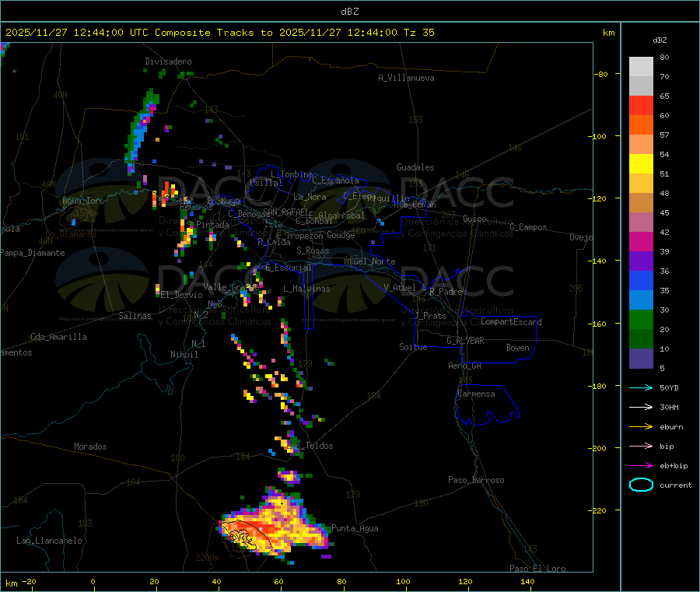
Task: Select the dark orange 57–60 dBZ band
Action: click(x=641, y=125)
